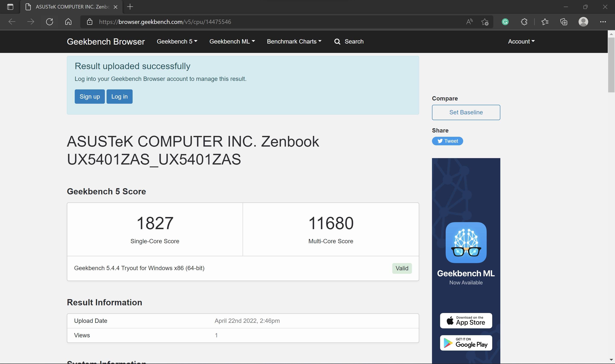Open the Search link in navbar
The image size is (615, 364).
coord(349,41)
